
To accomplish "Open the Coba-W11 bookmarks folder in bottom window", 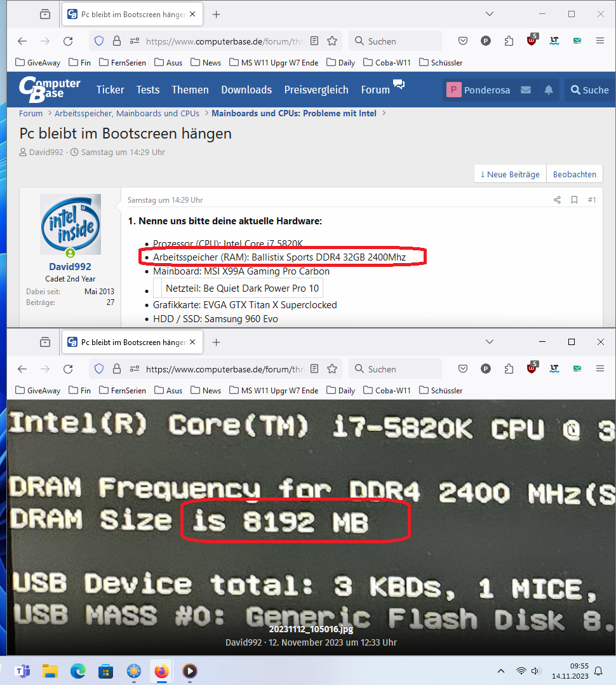I will coord(387,391).
